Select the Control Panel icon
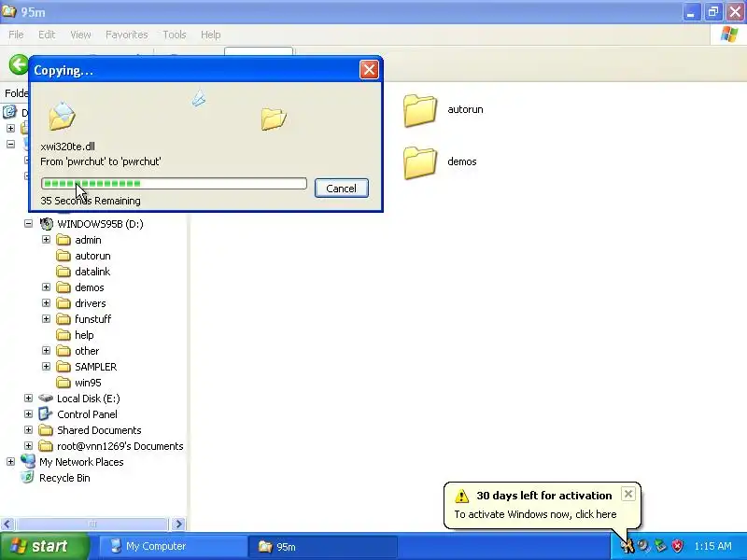The height and width of the screenshot is (560, 747). click(x=46, y=413)
